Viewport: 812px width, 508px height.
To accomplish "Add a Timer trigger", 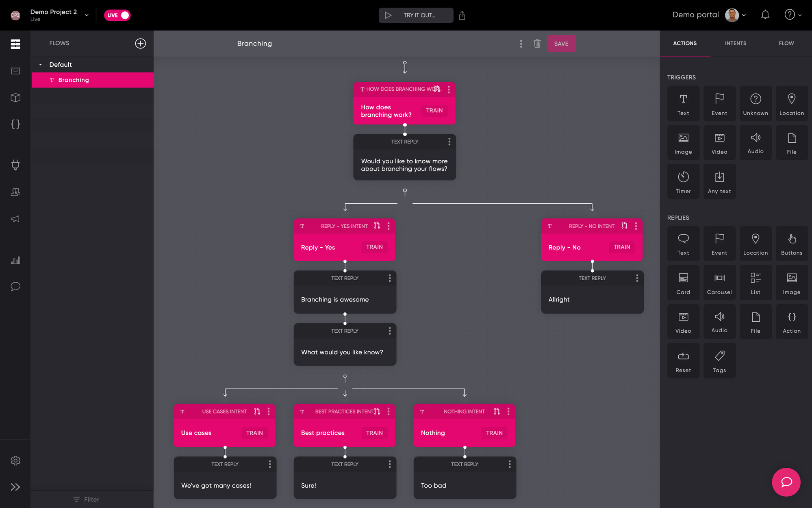I will pyautogui.click(x=683, y=181).
